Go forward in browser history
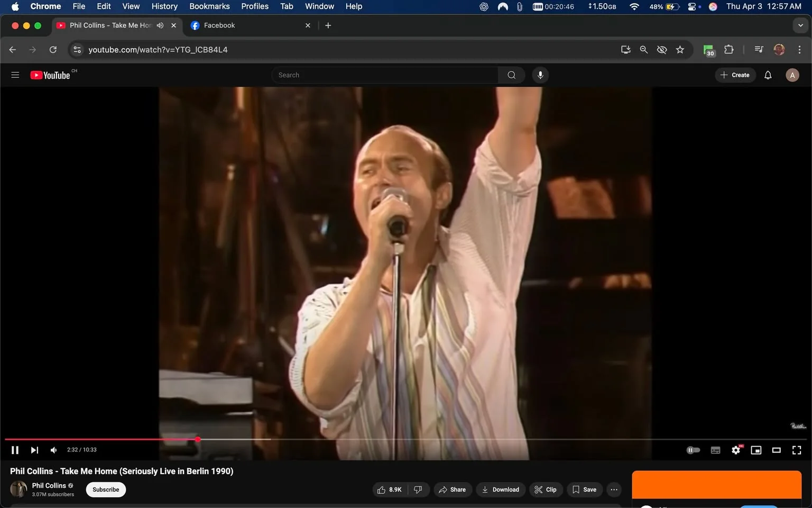This screenshot has width=812, height=508. [33, 50]
